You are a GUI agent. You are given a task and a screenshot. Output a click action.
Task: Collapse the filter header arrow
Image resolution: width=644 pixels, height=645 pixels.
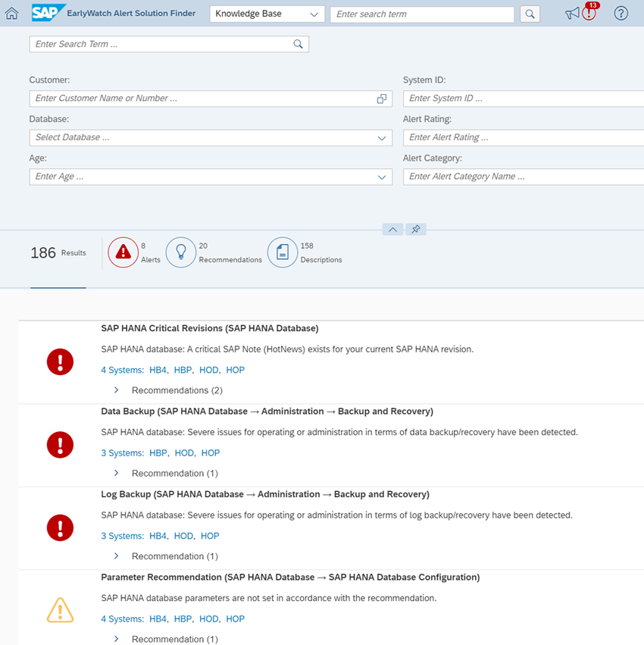pyautogui.click(x=392, y=230)
